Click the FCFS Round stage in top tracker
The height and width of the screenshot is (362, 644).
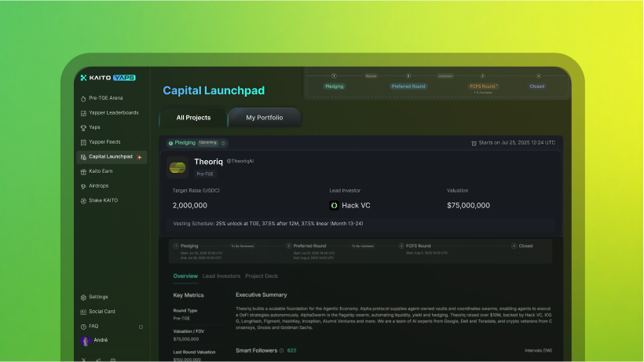coord(483,86)
